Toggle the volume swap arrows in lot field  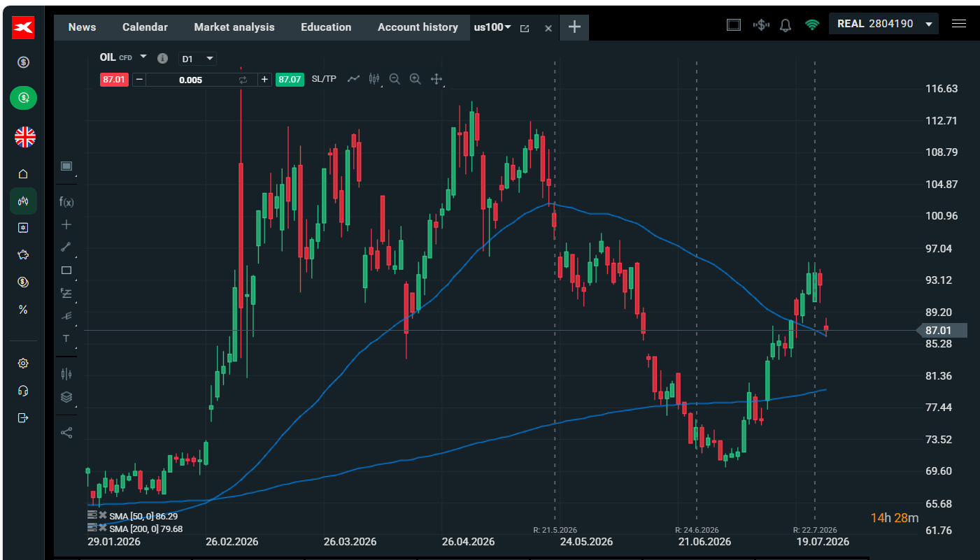[x=243, y=80]
